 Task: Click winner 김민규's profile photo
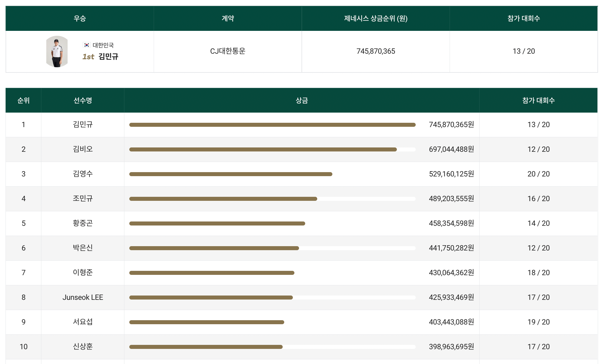(x=57, y=52)
